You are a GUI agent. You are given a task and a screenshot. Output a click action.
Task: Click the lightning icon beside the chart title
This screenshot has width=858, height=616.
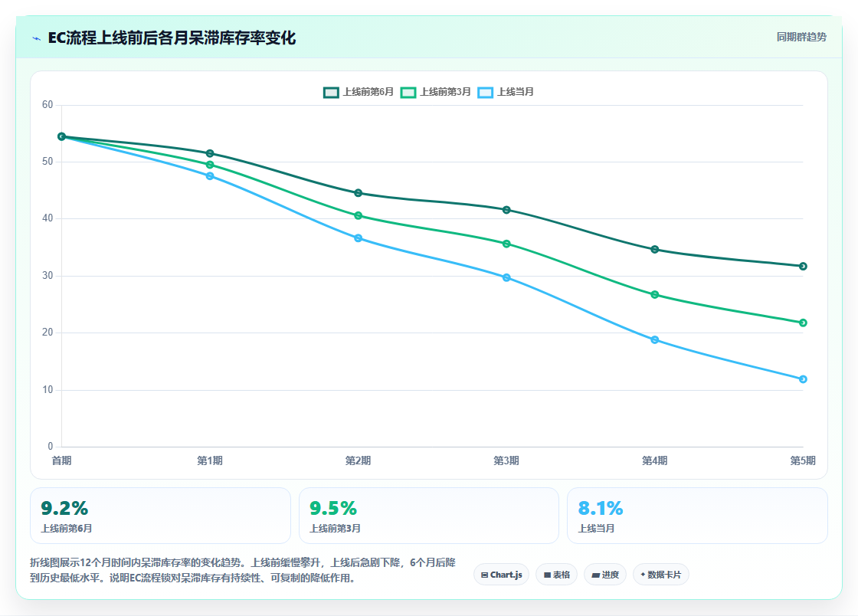[x=37, y=38]
